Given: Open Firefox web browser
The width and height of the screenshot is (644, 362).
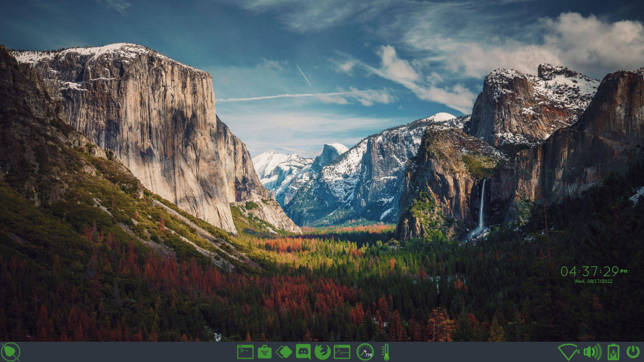Looking at the screenshot, I should (322, 352).
